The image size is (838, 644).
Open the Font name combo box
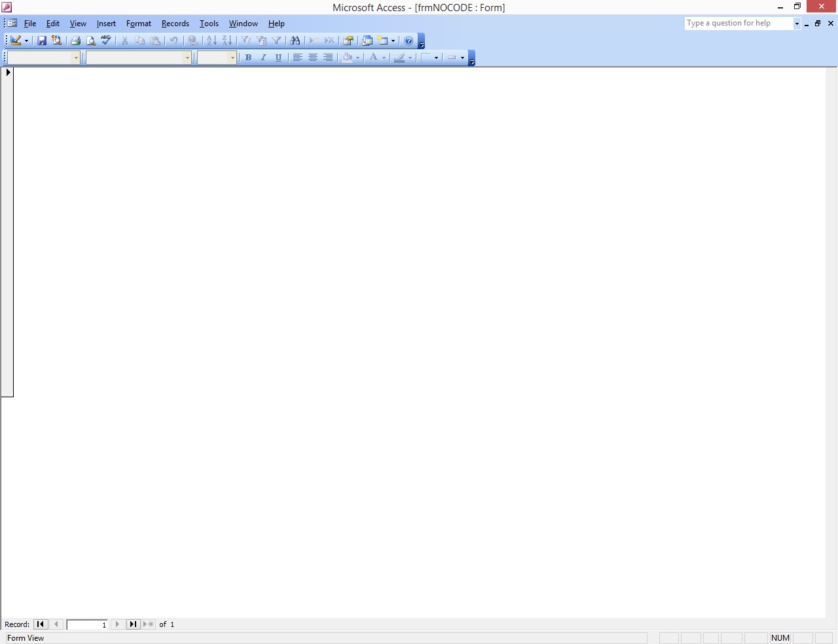138,58
